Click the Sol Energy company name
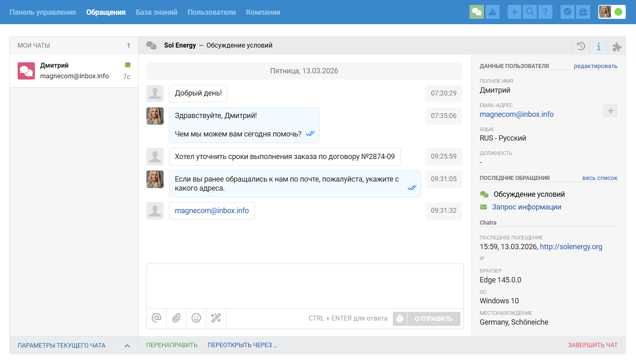636x364 pixels. point(180,45)
